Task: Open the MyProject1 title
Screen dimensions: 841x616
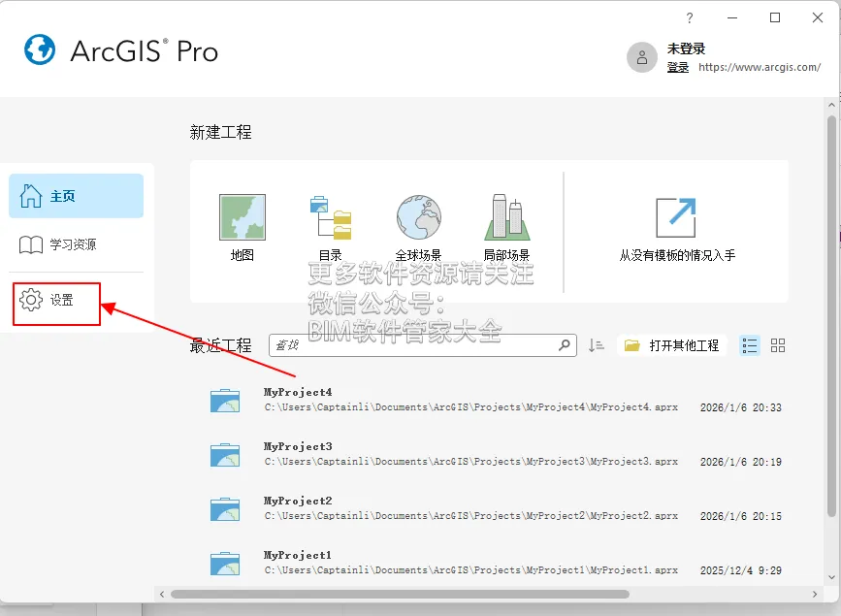Action: [298, 555]
